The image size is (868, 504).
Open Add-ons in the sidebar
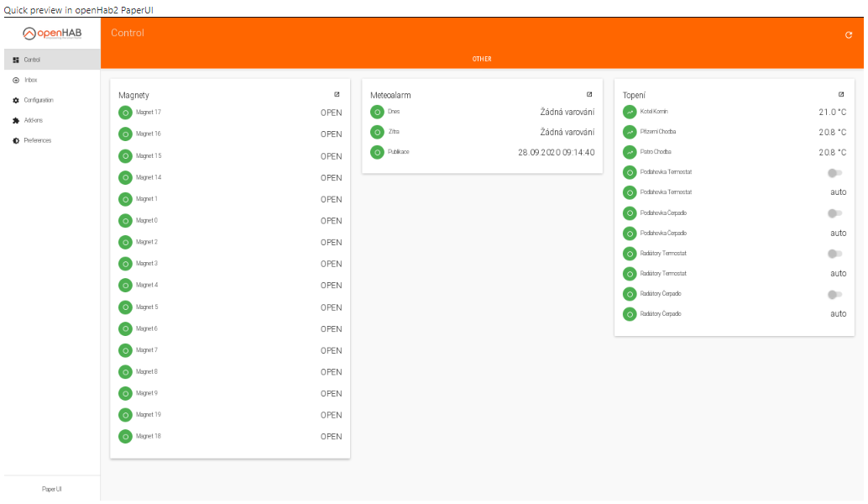click(52, 121)
